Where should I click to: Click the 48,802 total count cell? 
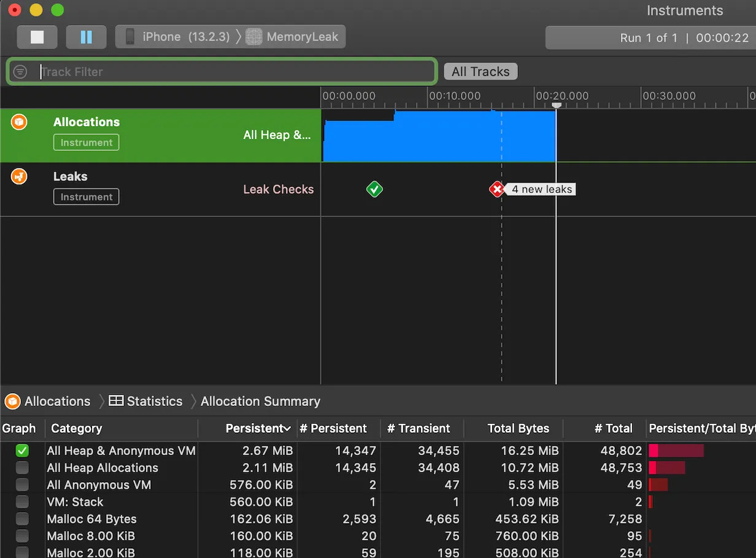621,451
